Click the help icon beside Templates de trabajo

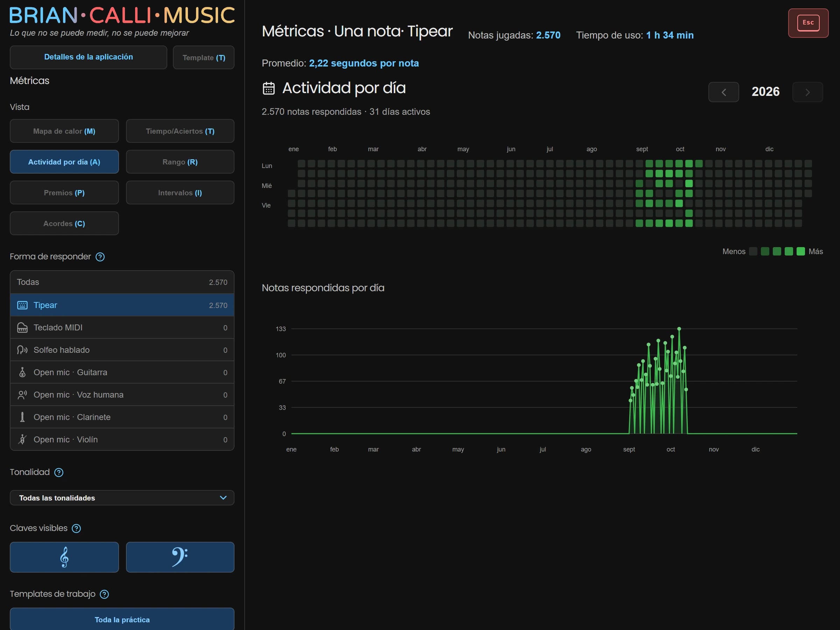click(104, 594)
